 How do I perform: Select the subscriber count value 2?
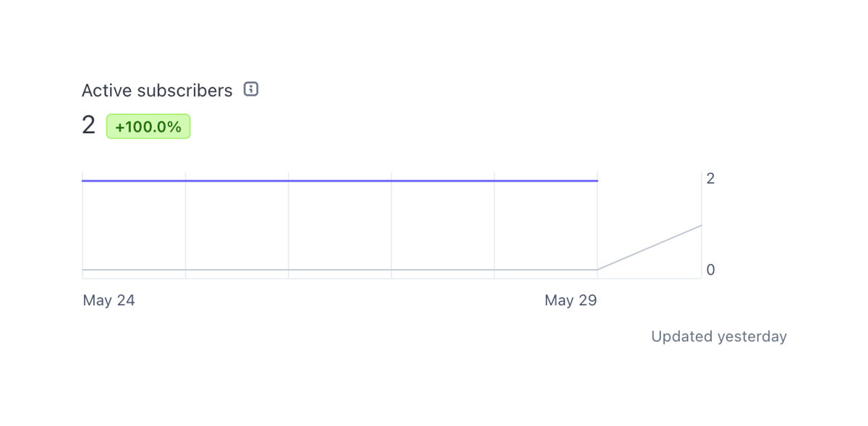[88, 124]
